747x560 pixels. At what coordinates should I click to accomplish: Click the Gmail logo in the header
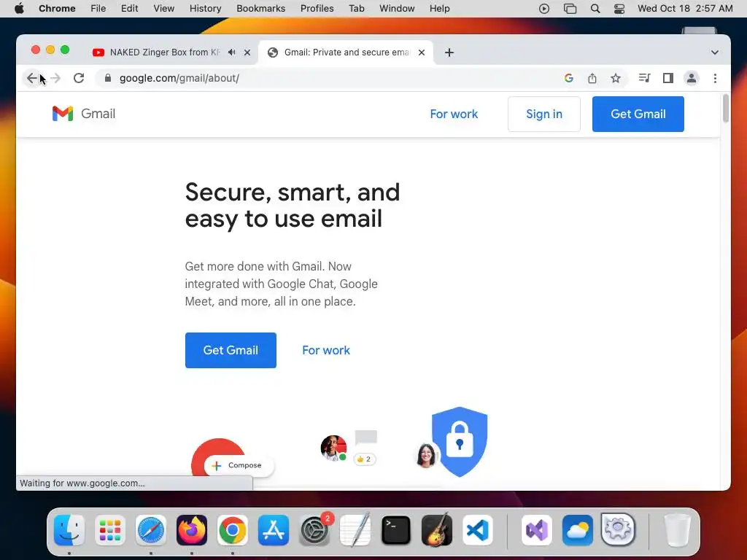point(84,114)
